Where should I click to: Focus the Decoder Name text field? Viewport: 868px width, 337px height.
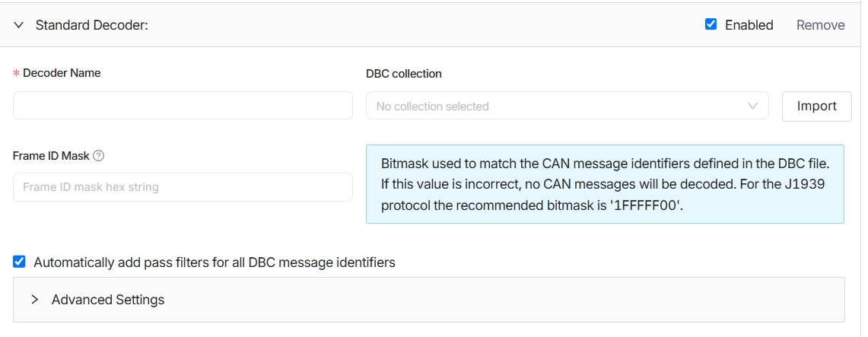(183, 105)
